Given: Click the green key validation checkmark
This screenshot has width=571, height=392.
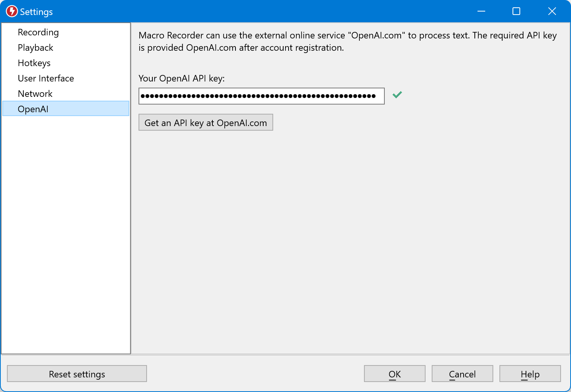Looking at the screenshot, I should point(397,95).
